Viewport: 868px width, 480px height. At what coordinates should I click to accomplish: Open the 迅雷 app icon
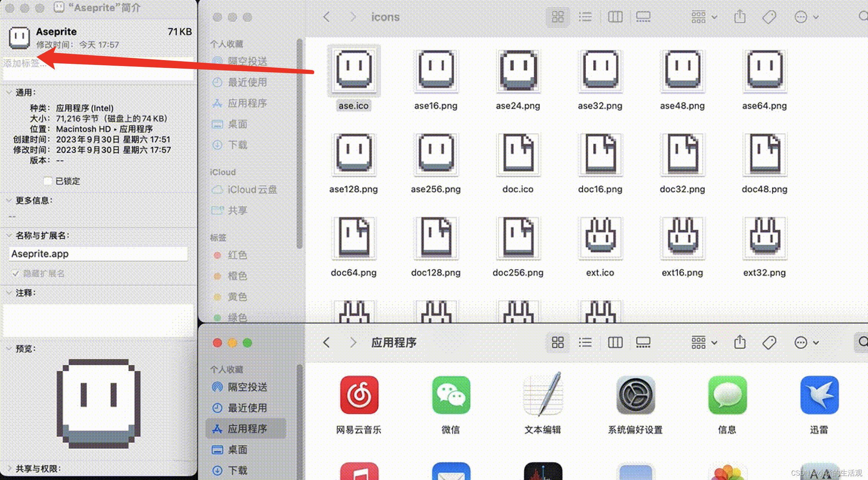click(x=819, y=395)
